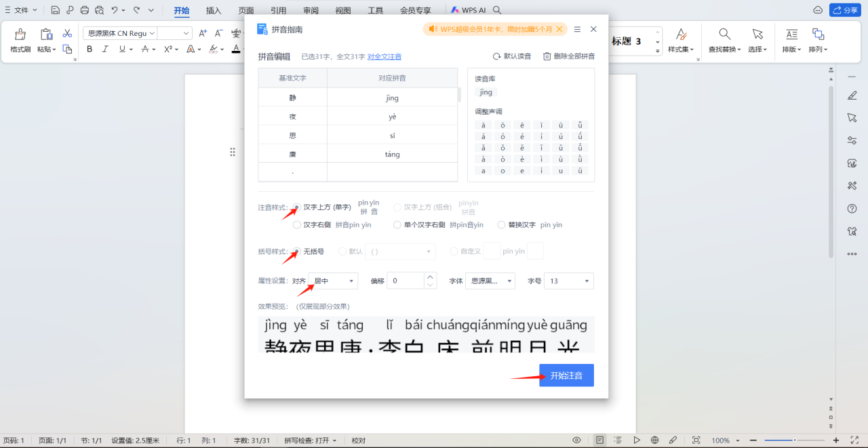868x448 pixels.
Task: Click the scissors cut icon
Action: coord(67,33)
